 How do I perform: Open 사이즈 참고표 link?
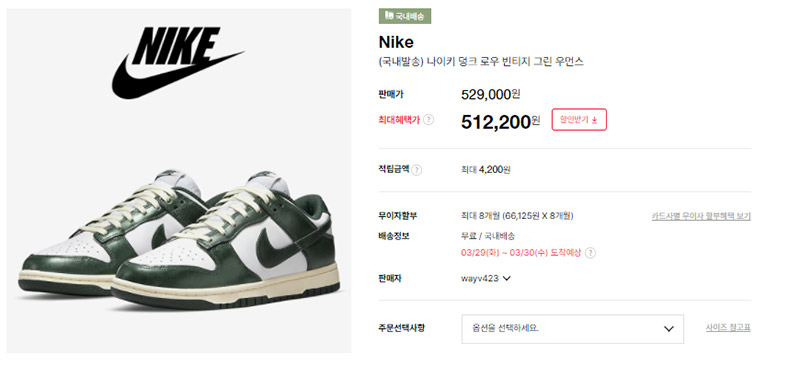pyautogui.click(x=728, y=328)
